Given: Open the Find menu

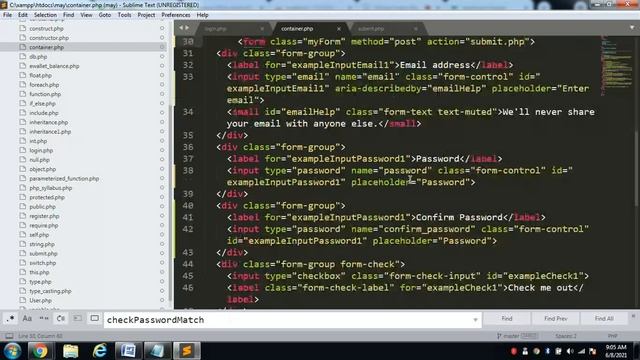Looking at the screenshot, I should click(x=69, y=15).
